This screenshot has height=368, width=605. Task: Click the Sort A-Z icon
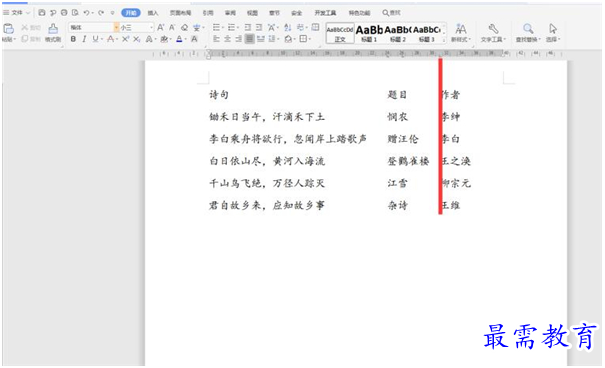coord(287,27)
